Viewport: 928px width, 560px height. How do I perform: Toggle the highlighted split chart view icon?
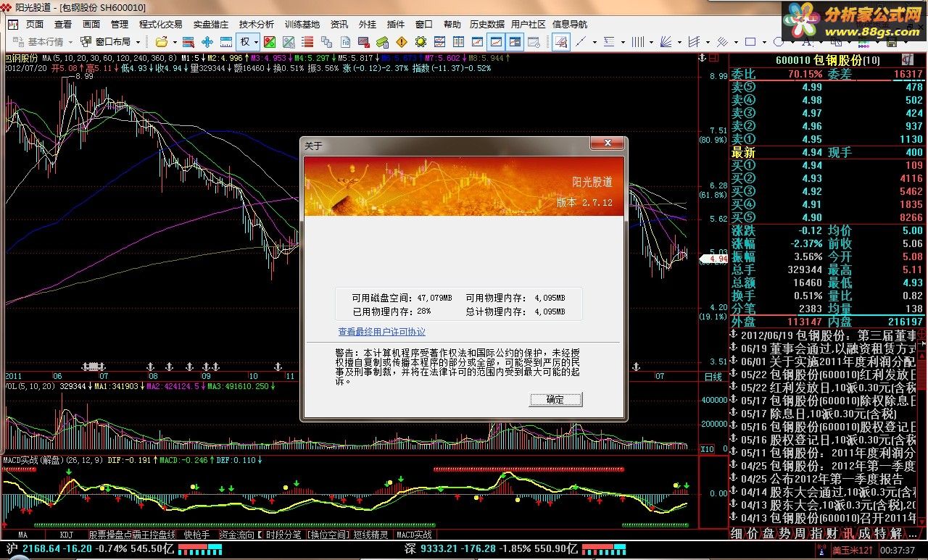515,42
